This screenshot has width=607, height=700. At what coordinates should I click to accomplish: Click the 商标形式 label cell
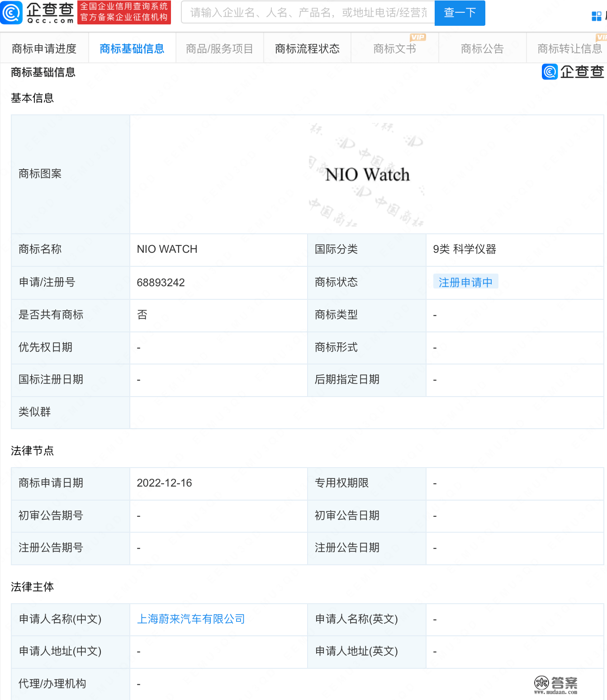(367, 348)
